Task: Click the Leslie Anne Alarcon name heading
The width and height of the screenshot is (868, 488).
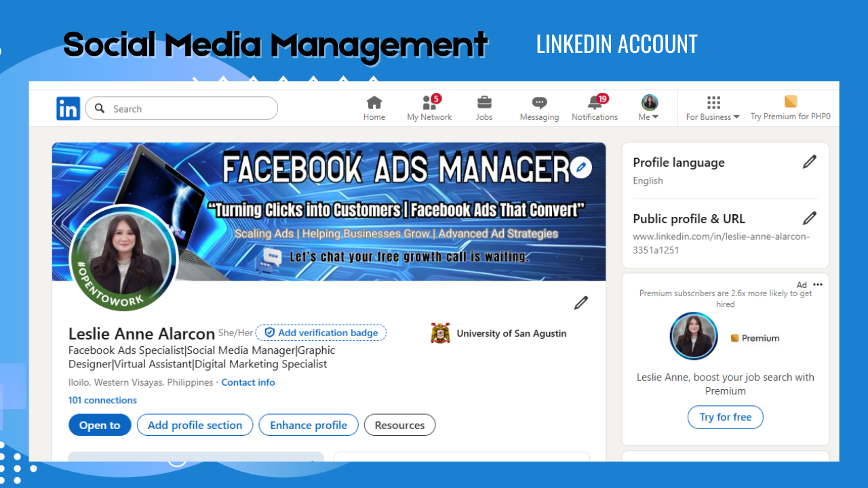Action: click(142, 333)
